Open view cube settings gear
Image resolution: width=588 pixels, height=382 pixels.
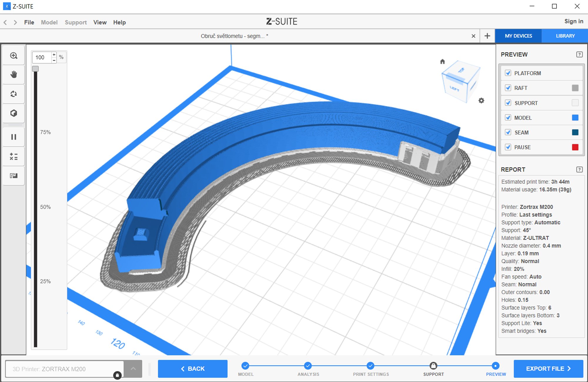click(481, 100)
